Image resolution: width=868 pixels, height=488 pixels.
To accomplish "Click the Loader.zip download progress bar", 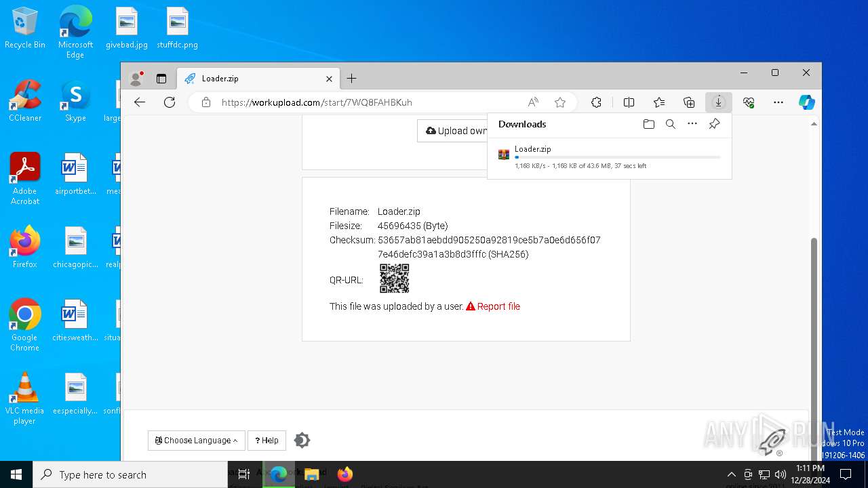I will tap(618, 157).
